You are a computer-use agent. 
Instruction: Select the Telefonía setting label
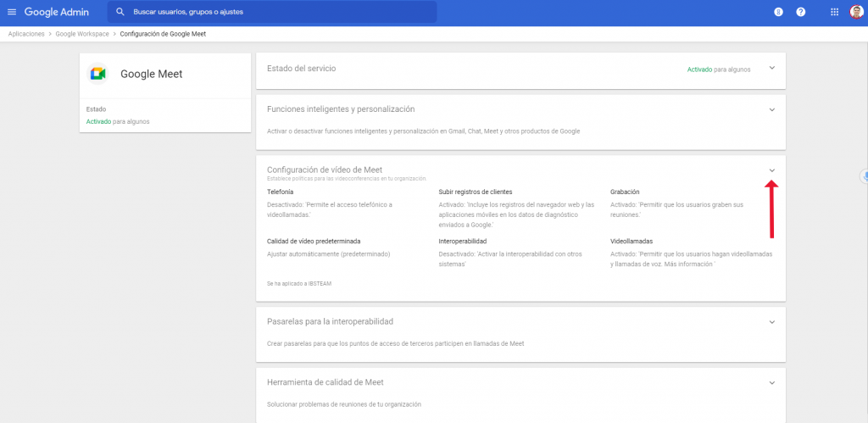pos(280,192)
